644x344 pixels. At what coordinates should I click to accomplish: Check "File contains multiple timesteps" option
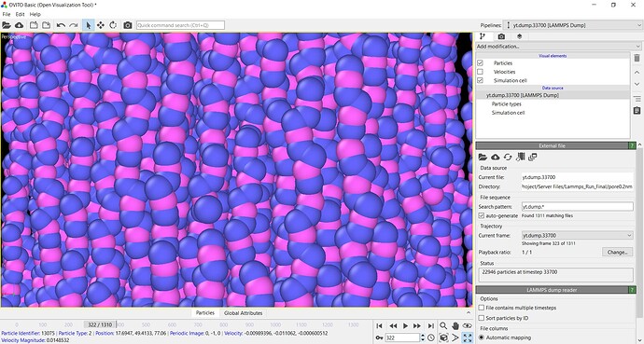click(482, 308)
